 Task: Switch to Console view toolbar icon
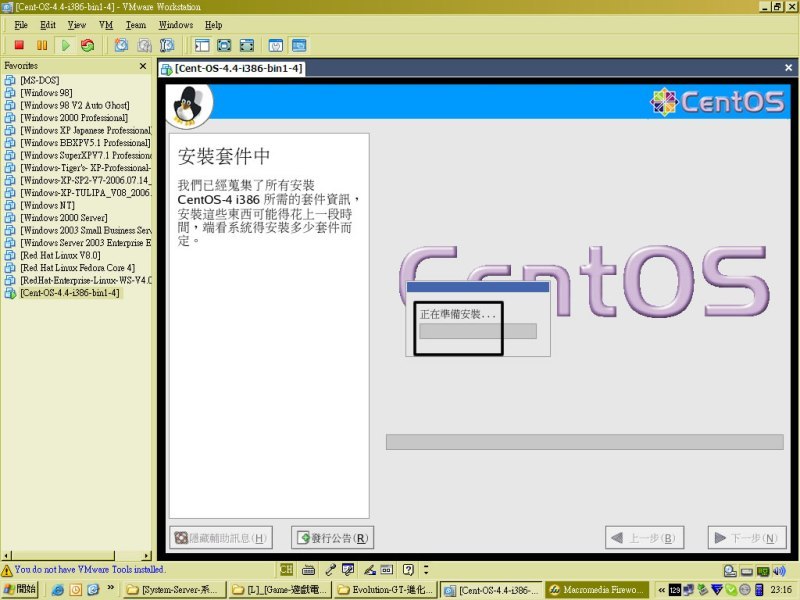(x=299, y=45)
